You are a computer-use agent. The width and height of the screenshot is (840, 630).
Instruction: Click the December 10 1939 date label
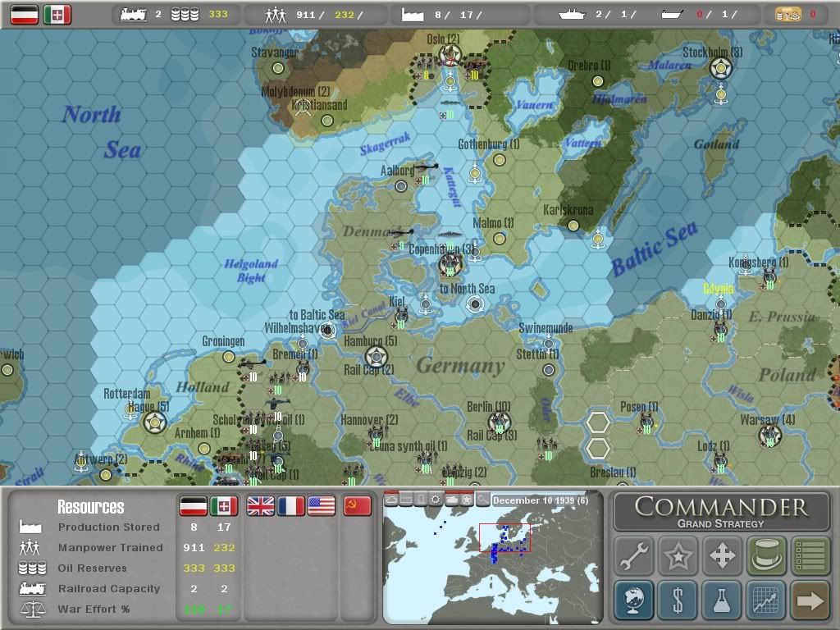pyautogui.click(x=540, y=500)
